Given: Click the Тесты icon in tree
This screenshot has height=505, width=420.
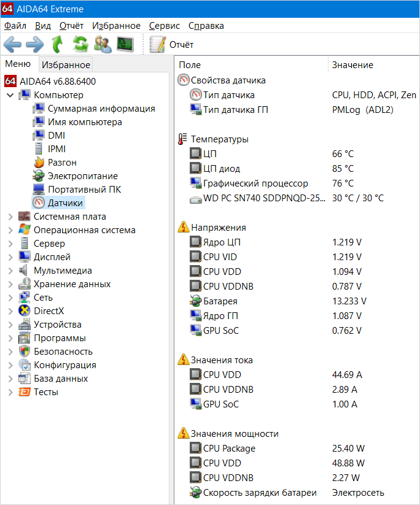Looking at the screenshot, I should (x=25, y=392).
